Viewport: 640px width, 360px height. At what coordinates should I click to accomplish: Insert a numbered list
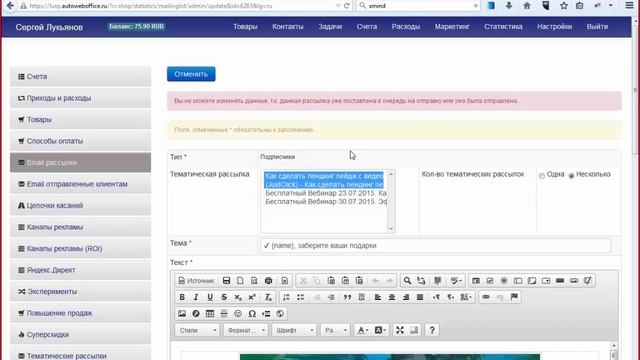click(x=287, y=297)
